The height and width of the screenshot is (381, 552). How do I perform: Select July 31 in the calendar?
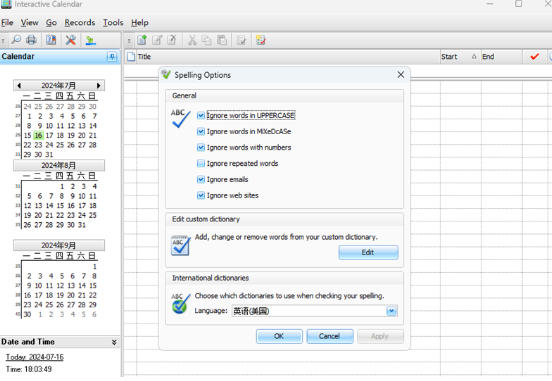click(49, 155)
